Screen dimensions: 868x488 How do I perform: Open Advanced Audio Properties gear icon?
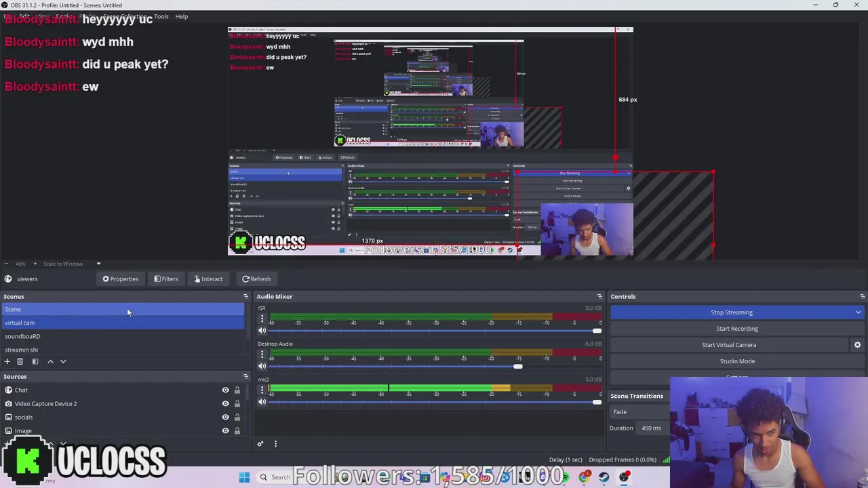(x=260, y=444)
